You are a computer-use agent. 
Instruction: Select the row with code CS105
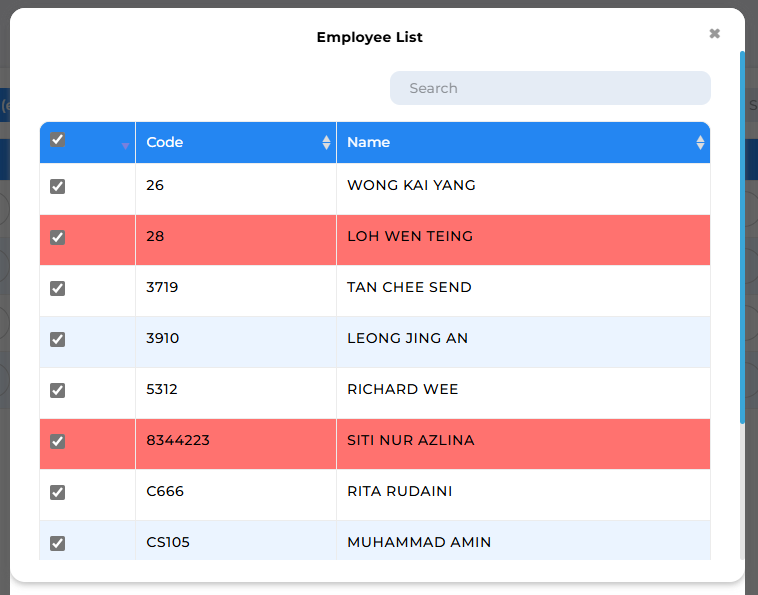[375, 540]
